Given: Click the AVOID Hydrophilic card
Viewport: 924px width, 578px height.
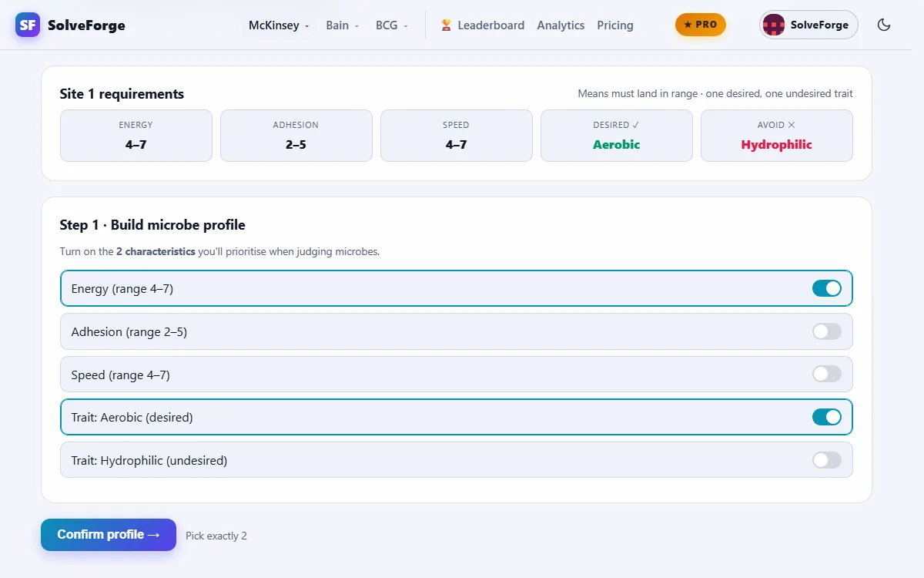Looking at the screenshot, I should point(777,136).
